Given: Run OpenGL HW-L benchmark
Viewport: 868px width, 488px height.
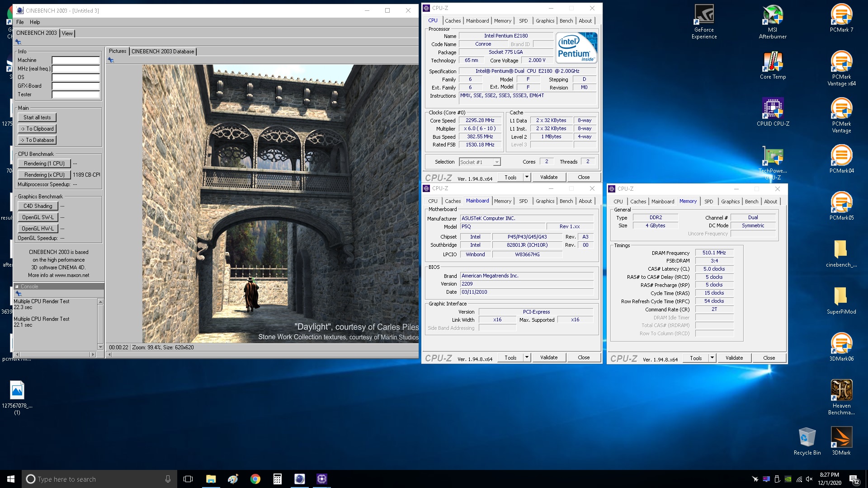Looking at the screenshot, I should point(38,229).
